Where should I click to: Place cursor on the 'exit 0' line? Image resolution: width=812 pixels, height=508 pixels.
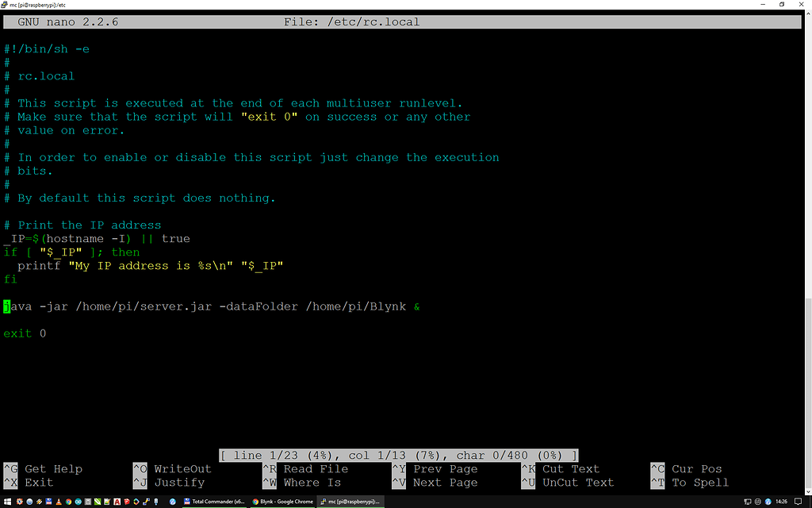(25, 333)
